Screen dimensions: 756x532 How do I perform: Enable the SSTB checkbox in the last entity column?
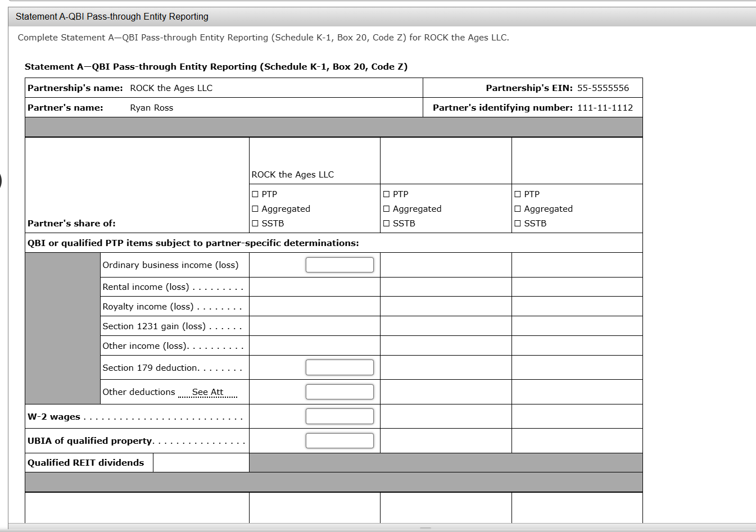(518, 224)
